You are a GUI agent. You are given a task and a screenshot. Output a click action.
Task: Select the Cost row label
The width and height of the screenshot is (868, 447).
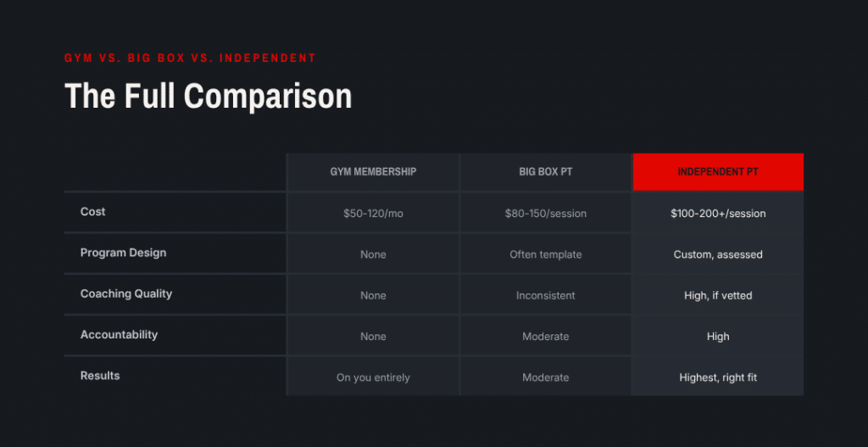coord(92,211)
